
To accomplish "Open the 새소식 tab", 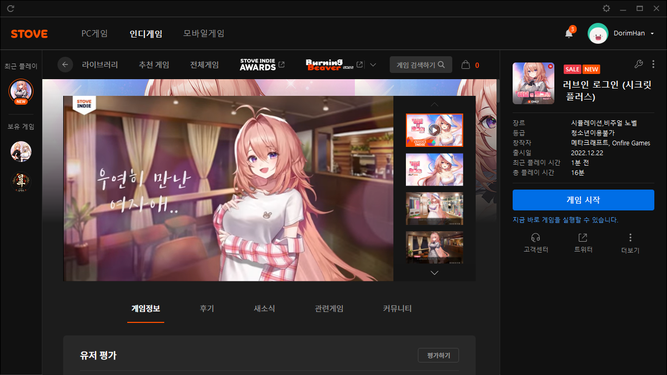I will click(264, 309).
